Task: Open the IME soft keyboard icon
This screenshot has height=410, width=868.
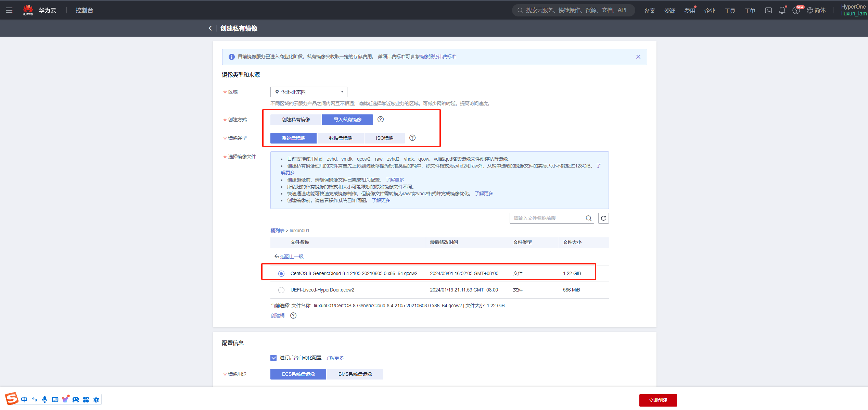Action: point(55,399)
